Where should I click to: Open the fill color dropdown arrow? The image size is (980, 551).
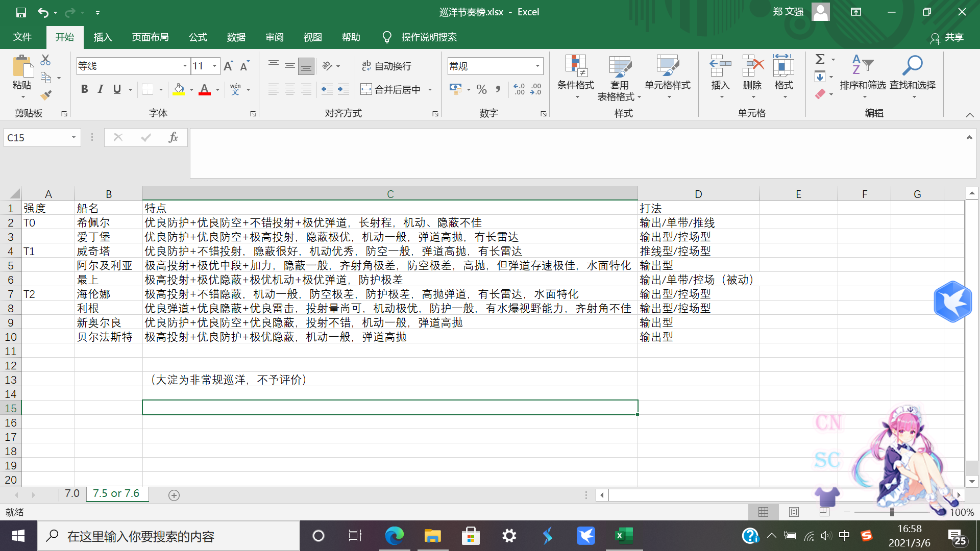pos(191,89)
